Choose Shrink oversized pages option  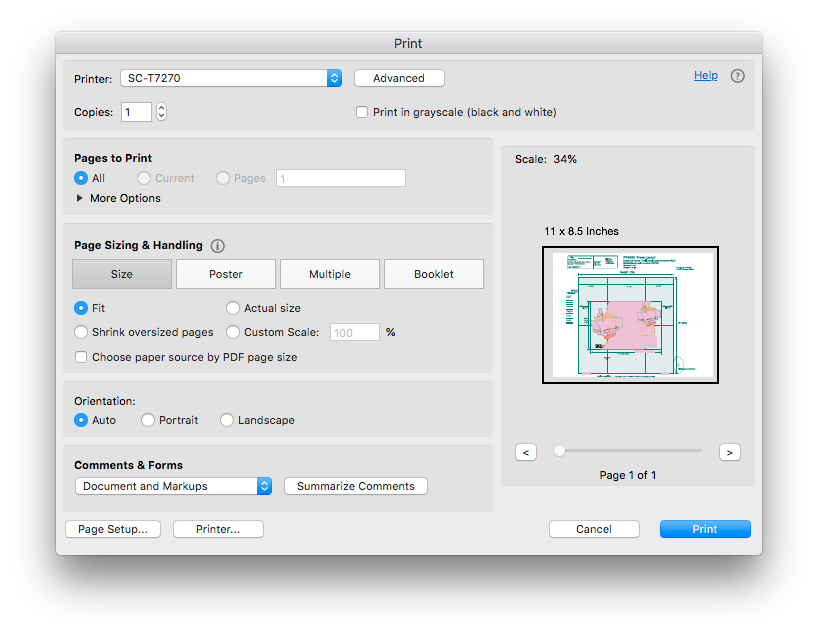81,332
